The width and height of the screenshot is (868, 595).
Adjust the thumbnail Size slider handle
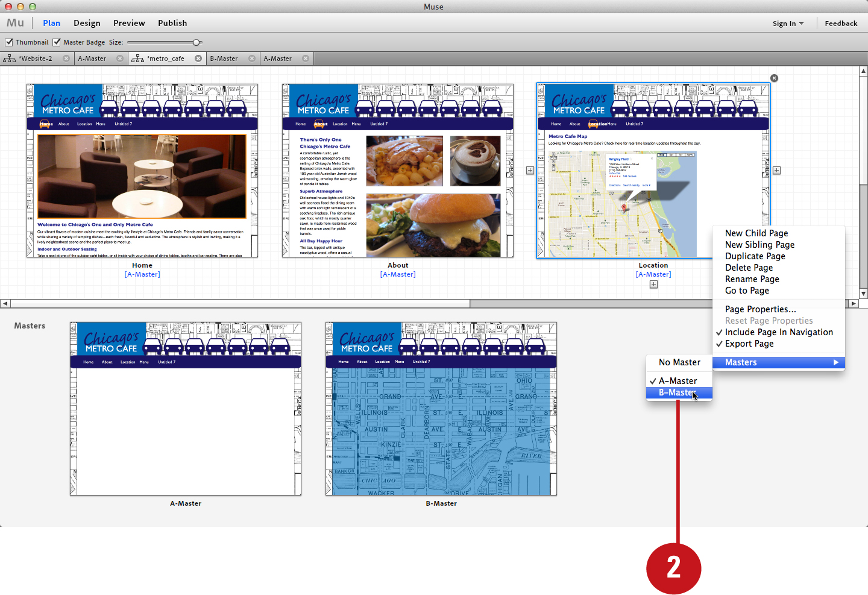[197, 42]
